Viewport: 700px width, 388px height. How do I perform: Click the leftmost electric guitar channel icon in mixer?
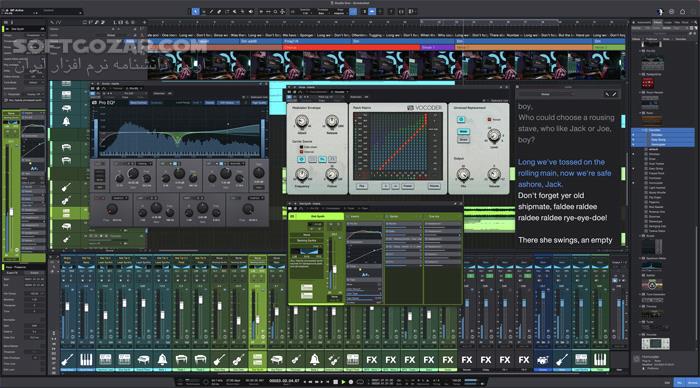click(x=67, y=359)
